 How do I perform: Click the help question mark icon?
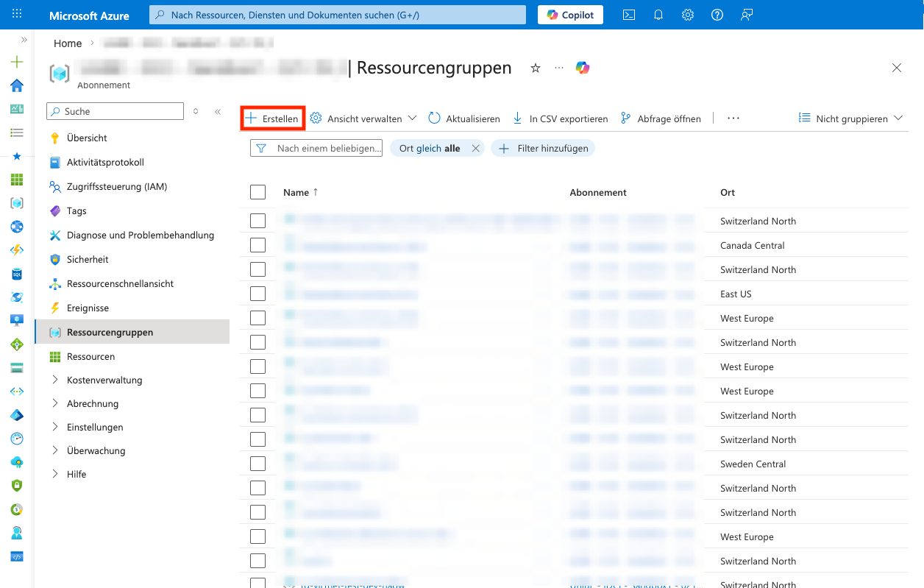pos(717,15)
